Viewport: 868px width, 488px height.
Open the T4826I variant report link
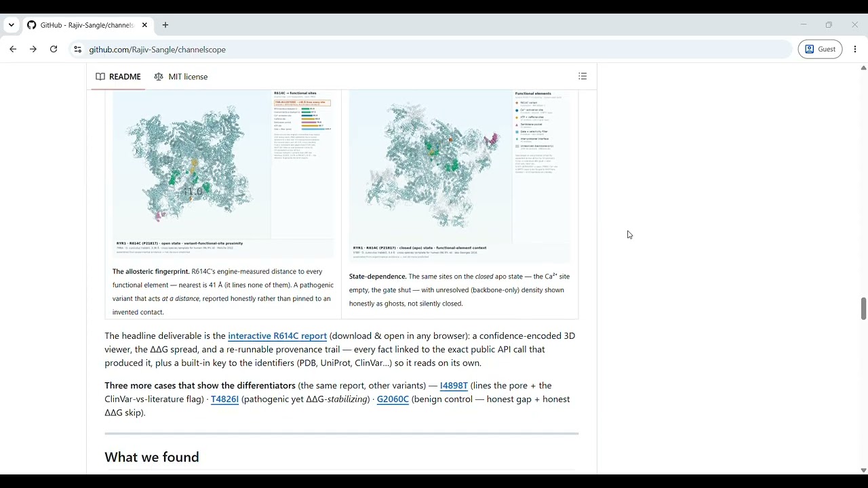(x=224, y=399)
